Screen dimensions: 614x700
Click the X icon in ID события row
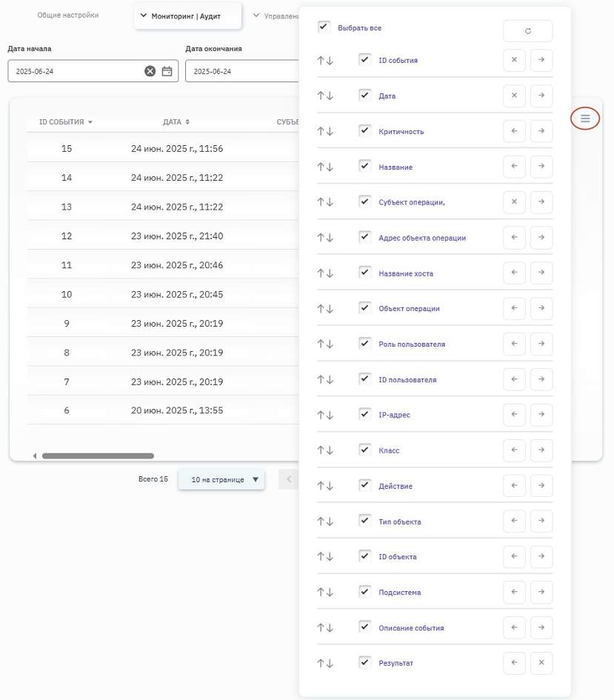514,60
